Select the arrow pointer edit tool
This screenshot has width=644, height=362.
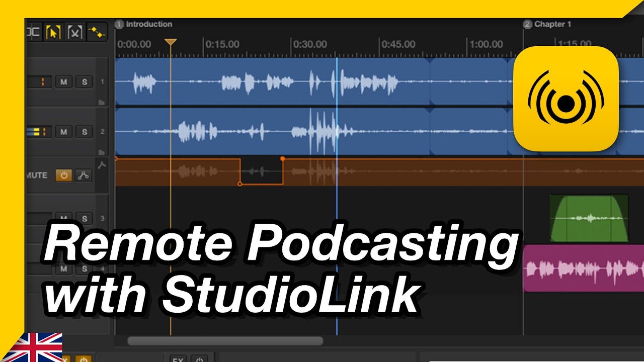53,32
